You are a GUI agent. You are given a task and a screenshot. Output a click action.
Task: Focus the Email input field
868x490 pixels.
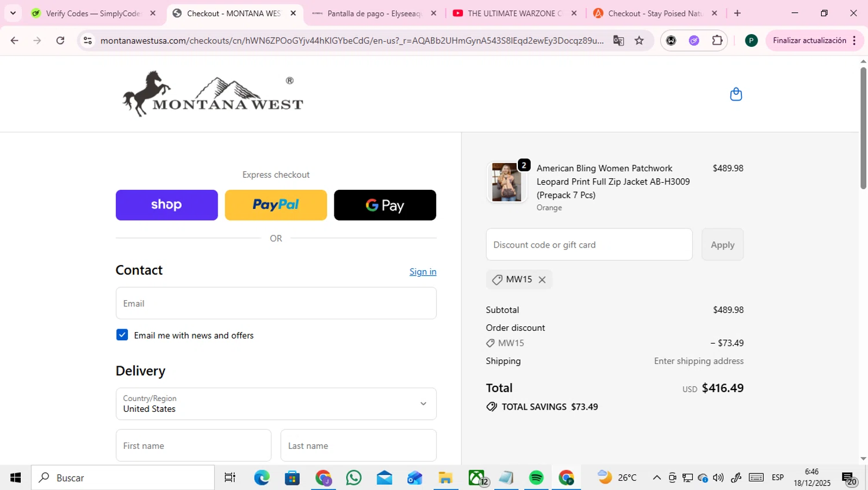pyautogui.click(x=276, y=303)
